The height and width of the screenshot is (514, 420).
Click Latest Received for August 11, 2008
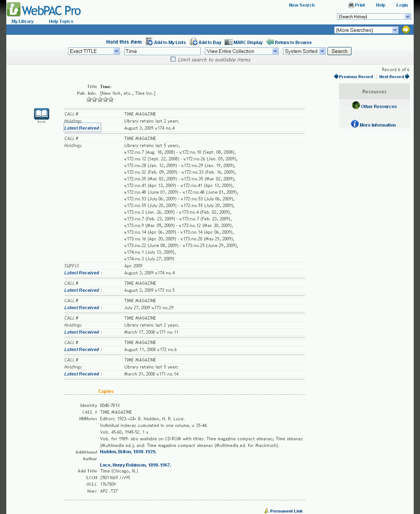82,350
